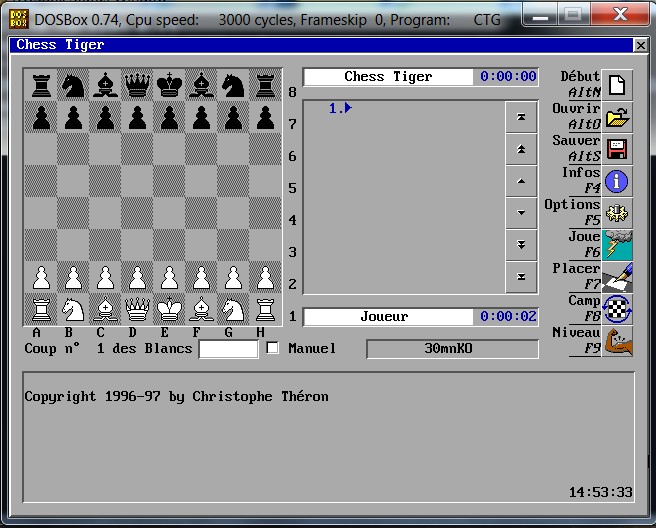The width and height of the screenshot is (656, 528).
Task: Save the game with the Sauver floppy icon
Action: tap(617, 149)
